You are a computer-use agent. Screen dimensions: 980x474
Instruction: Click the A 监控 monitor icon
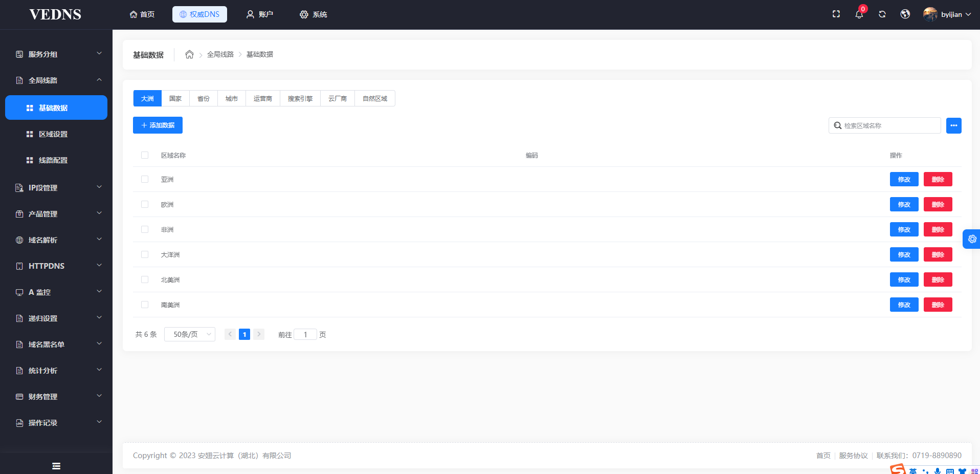tap(19, 292)
